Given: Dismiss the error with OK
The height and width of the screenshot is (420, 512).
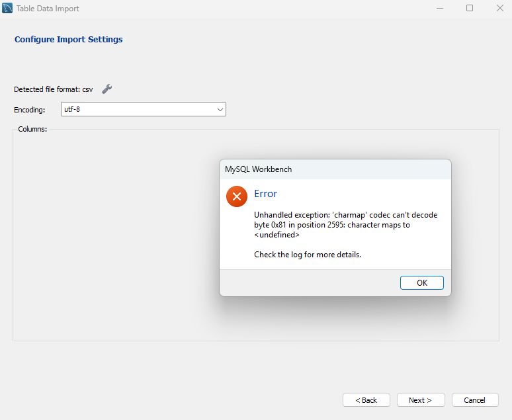Looking at the screenshot, I should (422, 283).
